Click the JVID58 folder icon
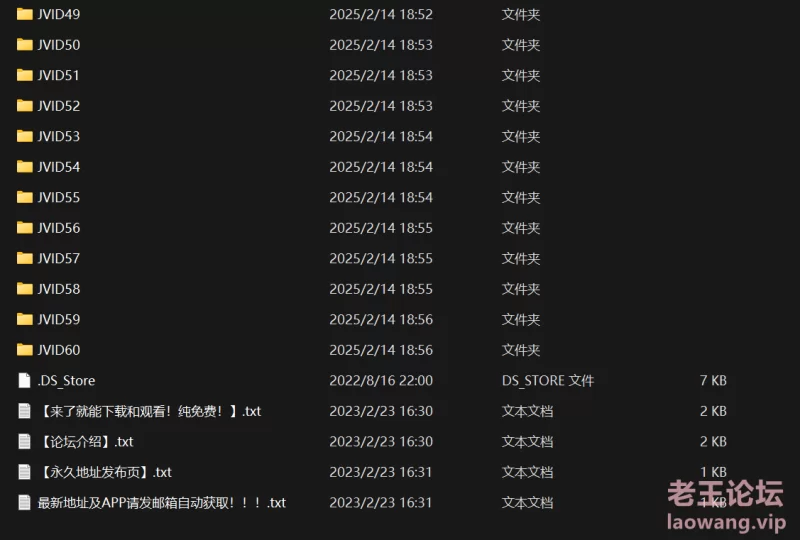 [24, 289]
